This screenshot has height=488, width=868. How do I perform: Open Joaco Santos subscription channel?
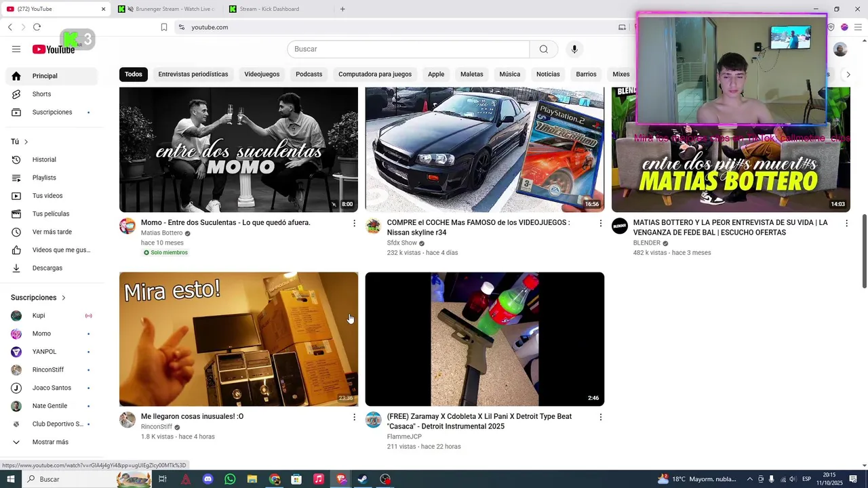click(x=52, y=388)
